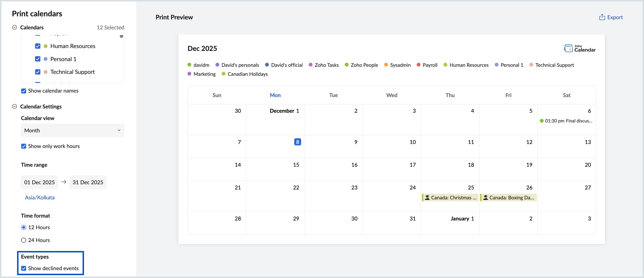The width and height of the screenshot is (644, 278).
Task: Collapse the Calendar Settings section
Action: [x=15, y=107]
